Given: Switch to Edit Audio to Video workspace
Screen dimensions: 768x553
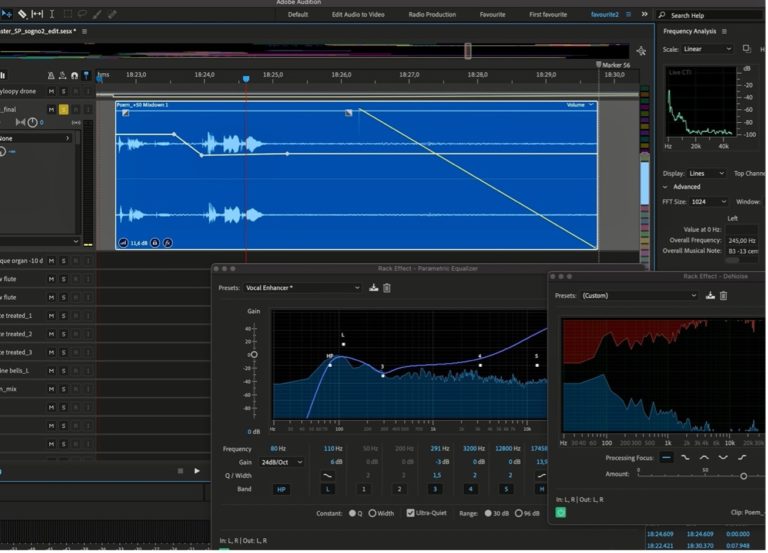Looking at the screenshot, I should (x=358, y=15).
